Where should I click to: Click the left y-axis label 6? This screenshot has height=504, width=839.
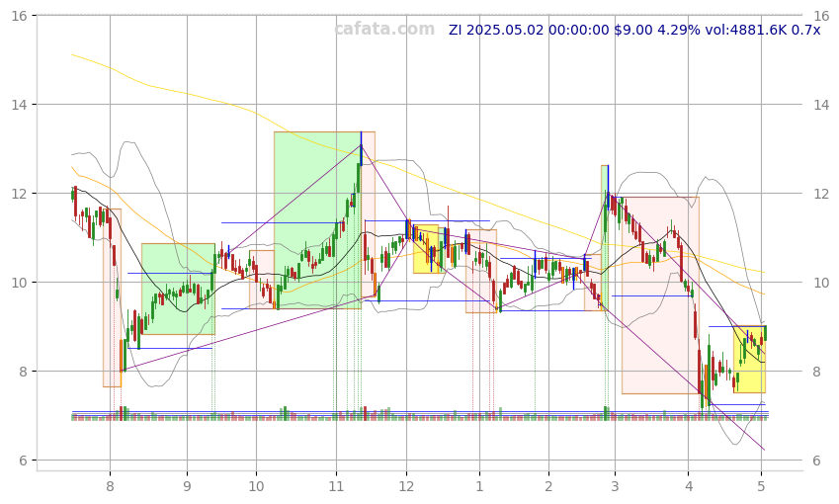tap(23, 461)
